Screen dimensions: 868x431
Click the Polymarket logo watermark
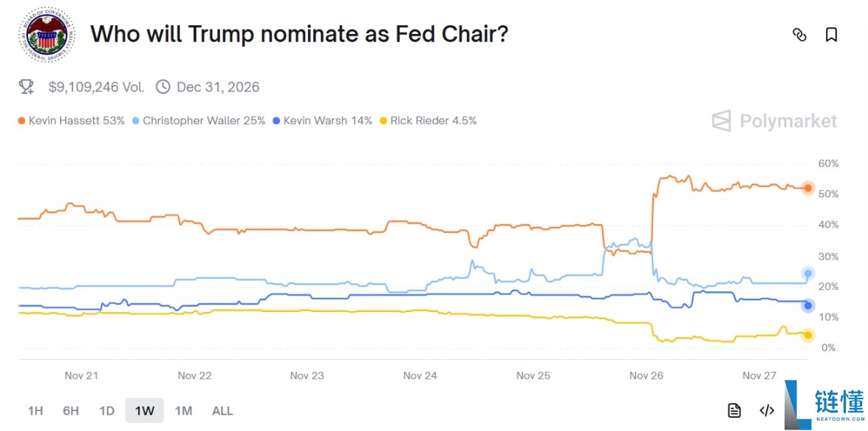click(774, 121)
